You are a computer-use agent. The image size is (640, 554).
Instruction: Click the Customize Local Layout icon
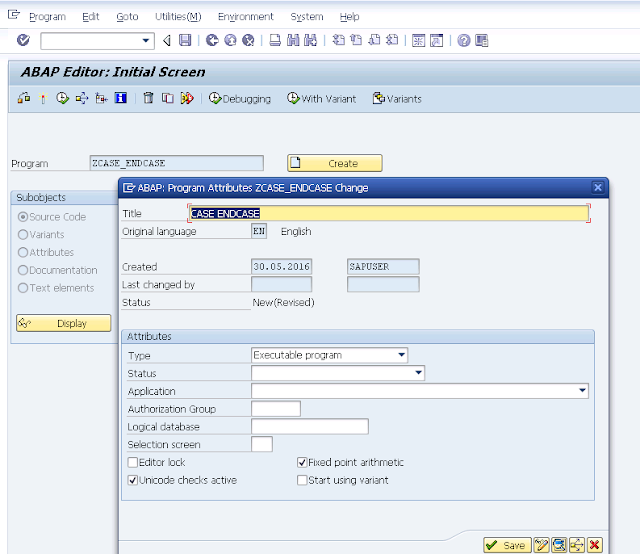(x=482, y=40)
